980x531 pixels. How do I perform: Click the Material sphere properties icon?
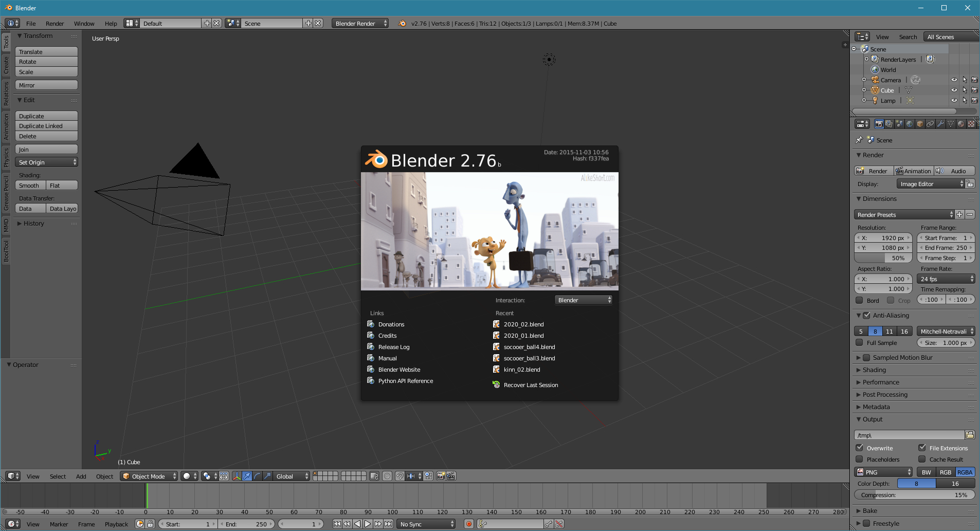coord(961,124)
